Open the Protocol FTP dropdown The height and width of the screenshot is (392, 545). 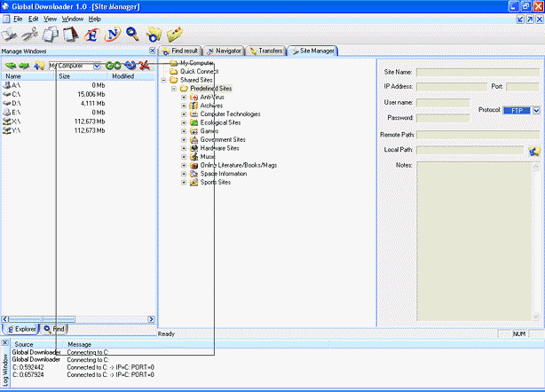point(536,111)
